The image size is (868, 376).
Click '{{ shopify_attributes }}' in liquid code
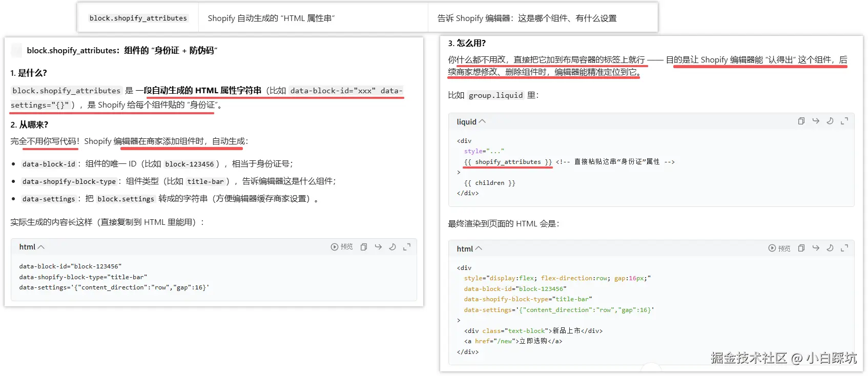[x=508, y=162]
